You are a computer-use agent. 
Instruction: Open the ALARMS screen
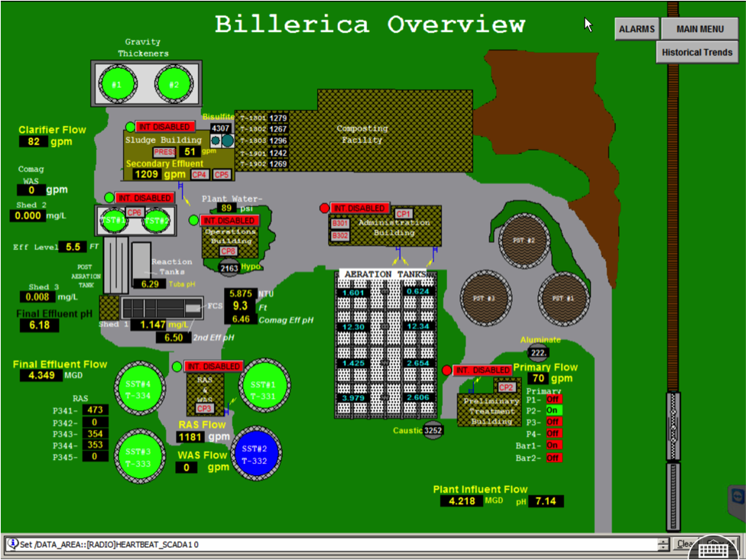(x=637, y=29)
